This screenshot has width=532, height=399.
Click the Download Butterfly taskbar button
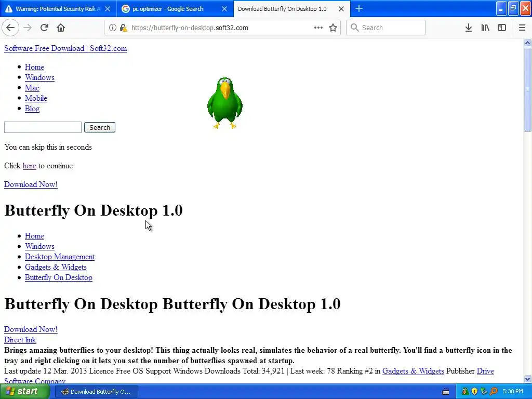point(96,392)
